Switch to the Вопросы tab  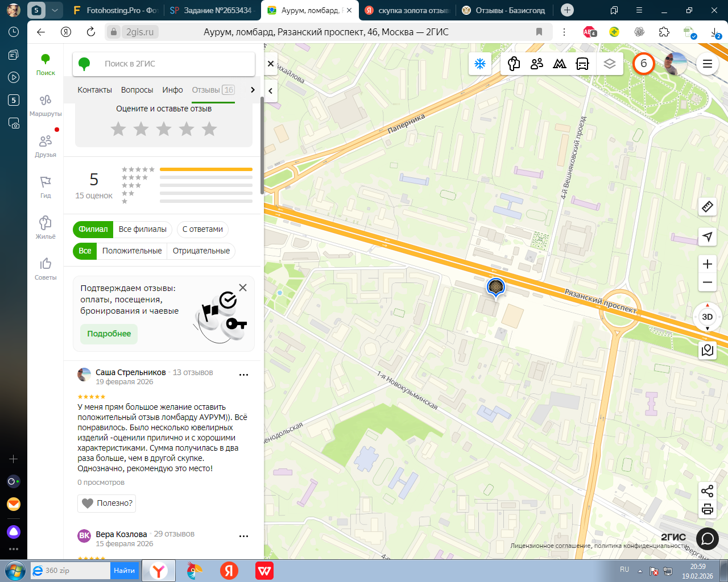(x=137, y=90)
